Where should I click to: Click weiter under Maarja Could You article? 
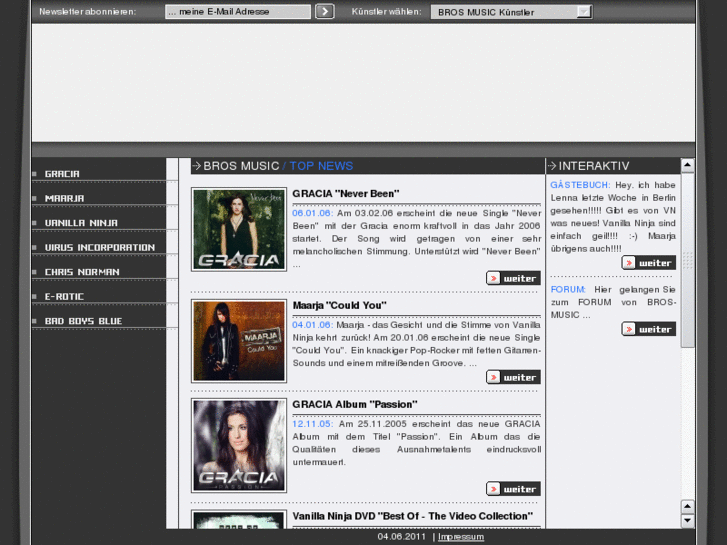[513, 377]
